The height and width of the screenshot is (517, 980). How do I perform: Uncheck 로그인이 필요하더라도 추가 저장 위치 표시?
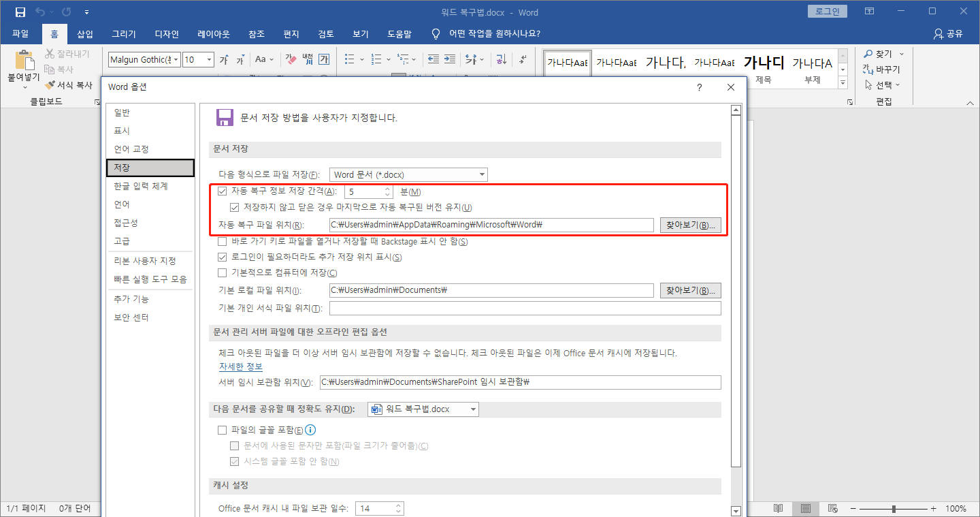223,257
